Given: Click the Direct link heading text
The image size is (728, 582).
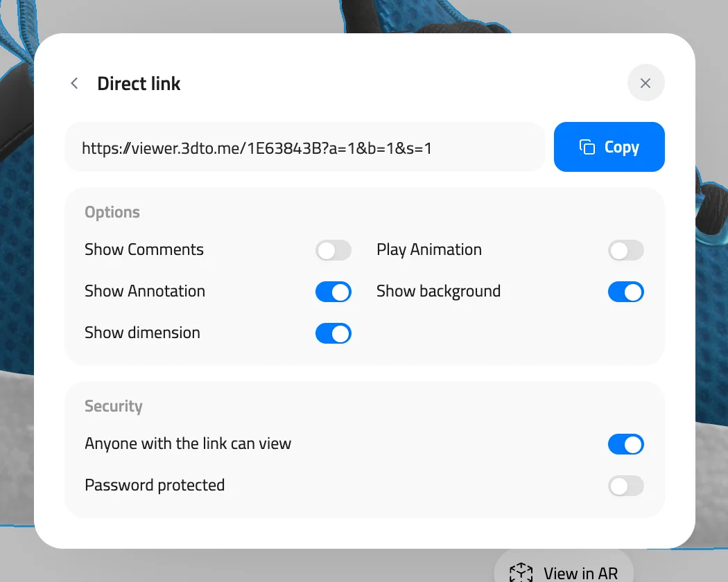Looking at the screenshot, I should 139,84.
